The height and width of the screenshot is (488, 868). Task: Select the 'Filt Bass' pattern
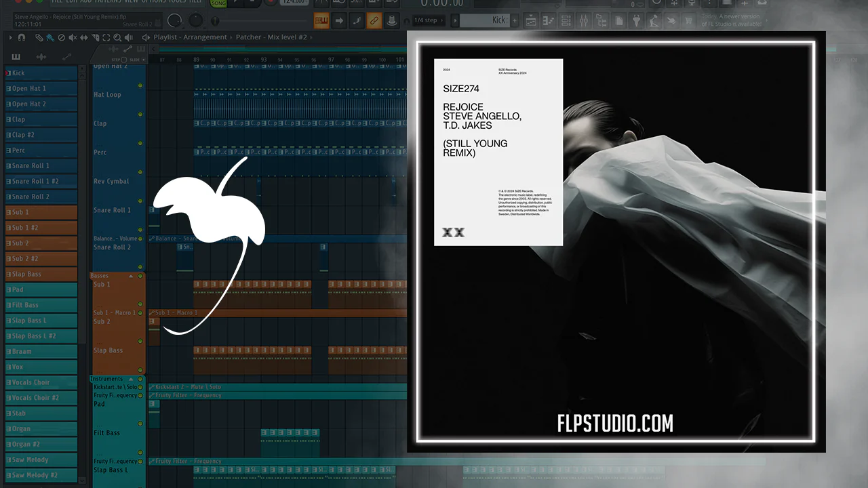click(41, 306)
